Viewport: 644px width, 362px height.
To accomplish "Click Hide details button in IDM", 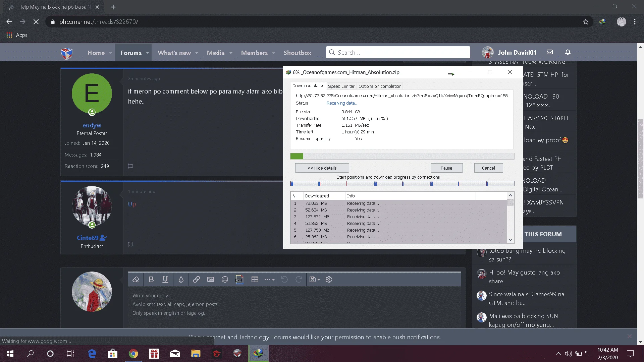I will 322,168.
